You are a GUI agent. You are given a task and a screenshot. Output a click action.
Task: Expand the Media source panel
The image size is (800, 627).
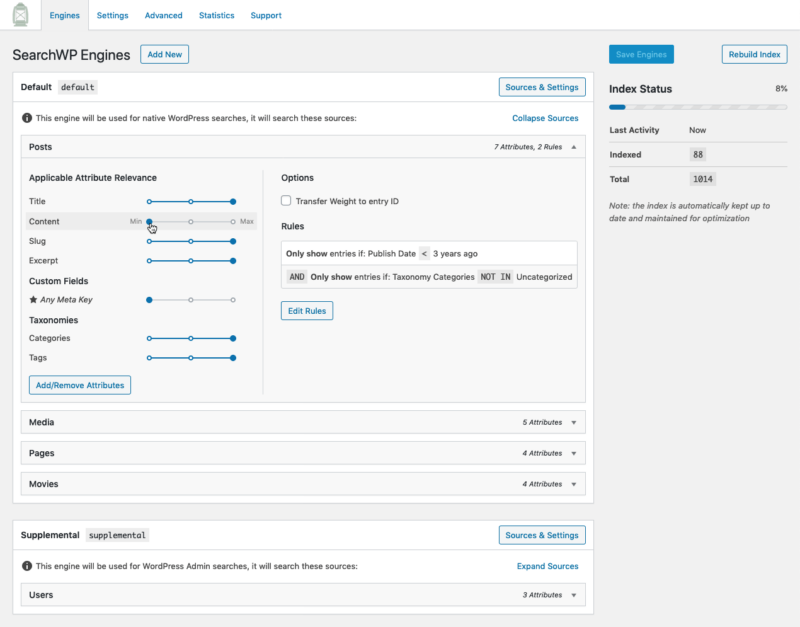click(303, 422)
